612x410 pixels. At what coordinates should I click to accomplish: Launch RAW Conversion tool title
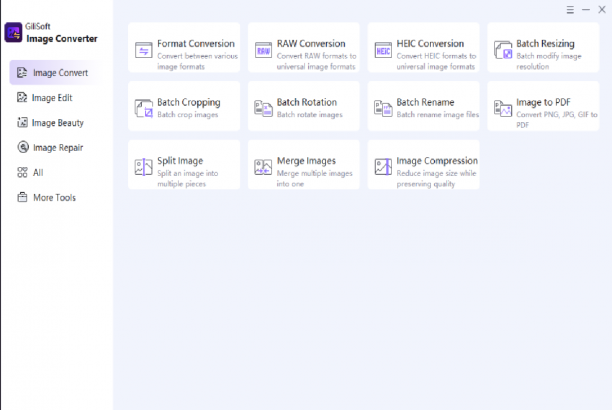pyautogui.click(x=311, y=44)
